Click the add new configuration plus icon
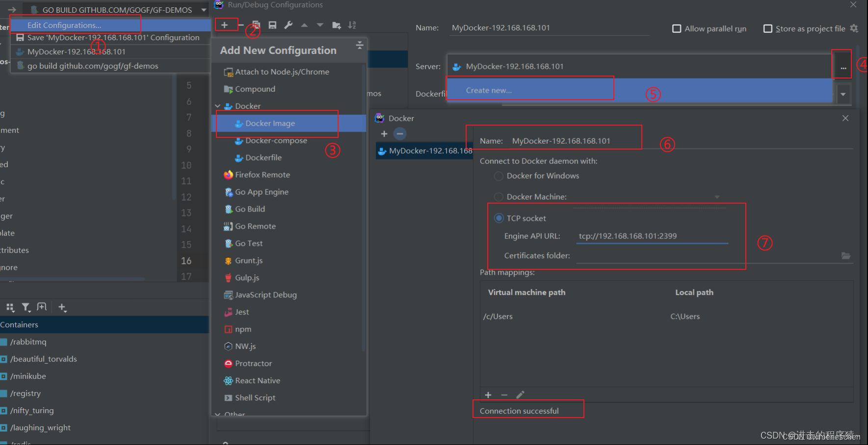Image resolution: width=868 pixels, height=445 pixels. pos(224,25)
